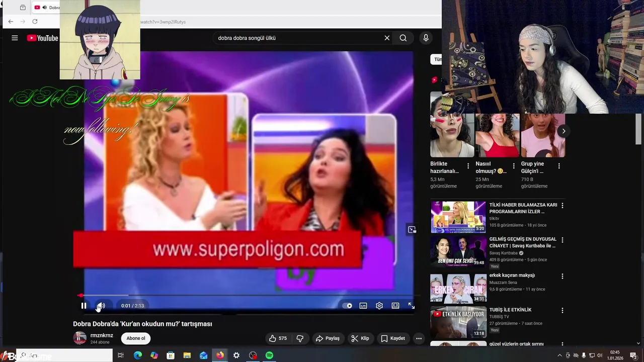644x362 pixels.
Task: Open the notification center icon
Action: (633, 355)
